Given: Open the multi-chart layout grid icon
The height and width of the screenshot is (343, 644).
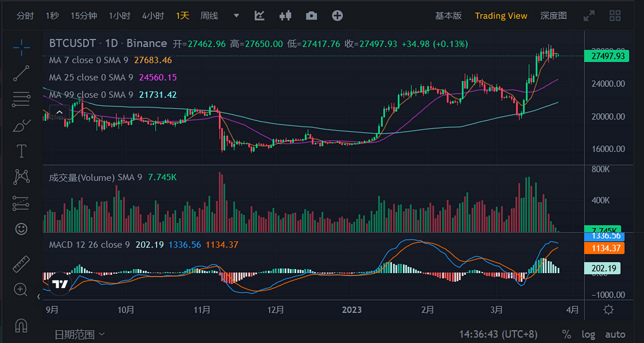Looking at the screenshot, I should pos(615,15).
